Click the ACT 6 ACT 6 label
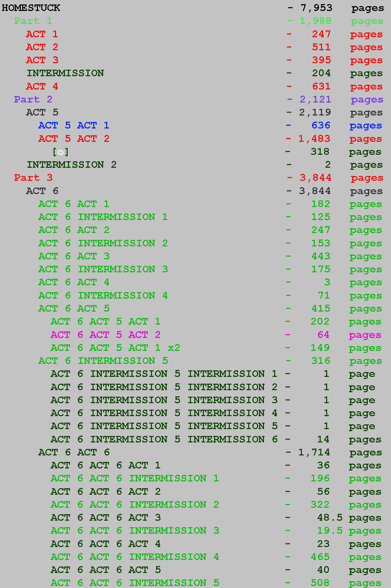The image size is (391, 588). tap(74, 452)
